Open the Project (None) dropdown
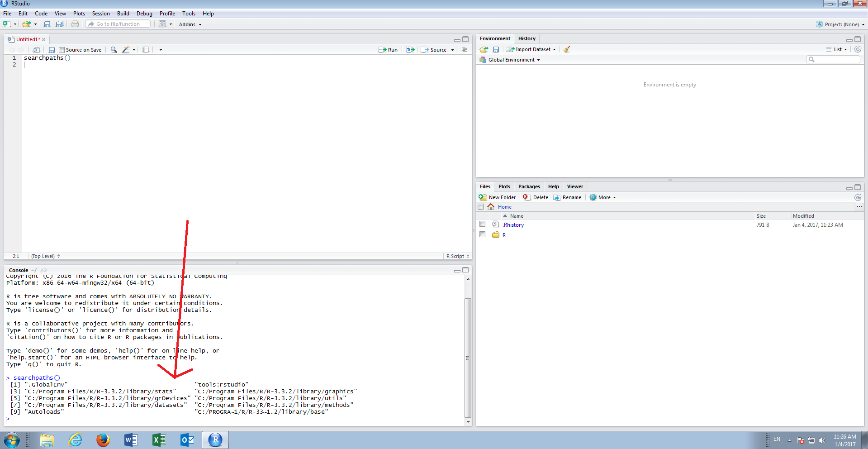The image size is (868, 449). [840, 24]
